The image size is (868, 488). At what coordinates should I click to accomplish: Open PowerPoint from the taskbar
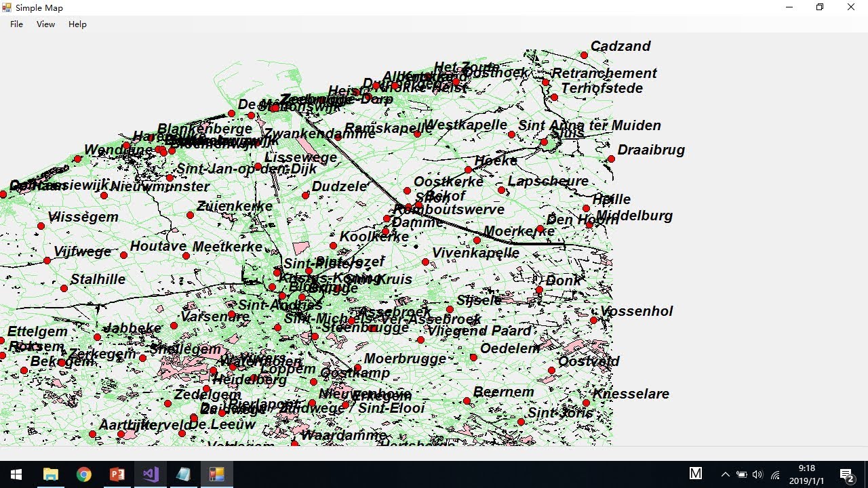pyautogui.click(x=117, y=474)
